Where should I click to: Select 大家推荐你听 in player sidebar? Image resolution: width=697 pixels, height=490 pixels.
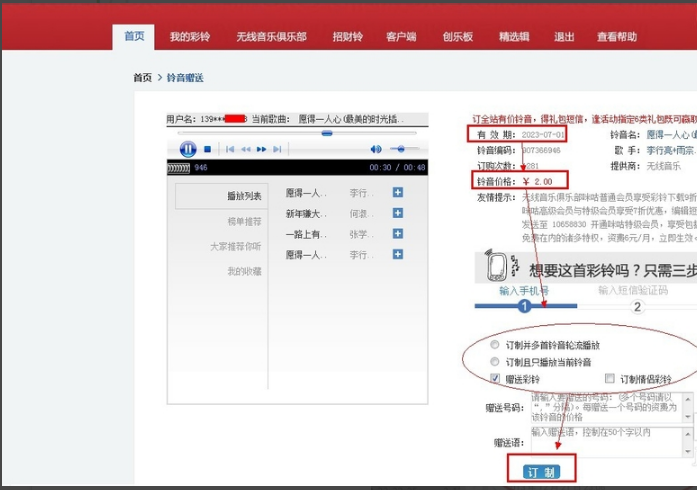coord(236,246)
